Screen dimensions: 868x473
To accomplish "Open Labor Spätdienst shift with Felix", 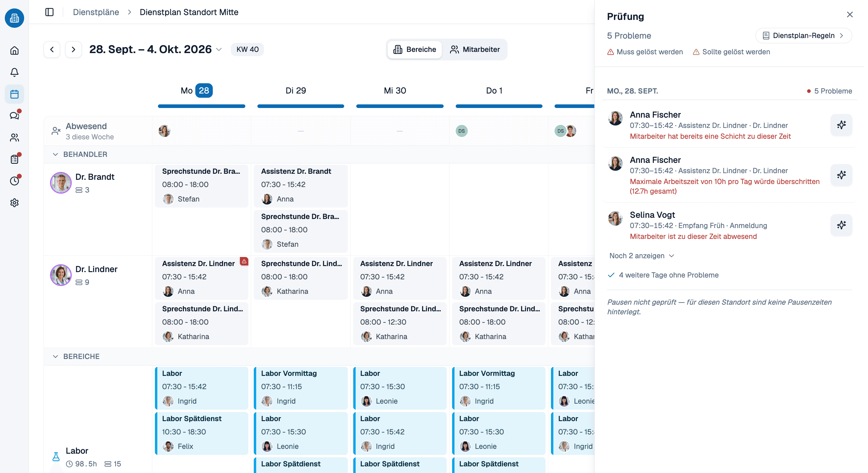I will tap(202, 433).
